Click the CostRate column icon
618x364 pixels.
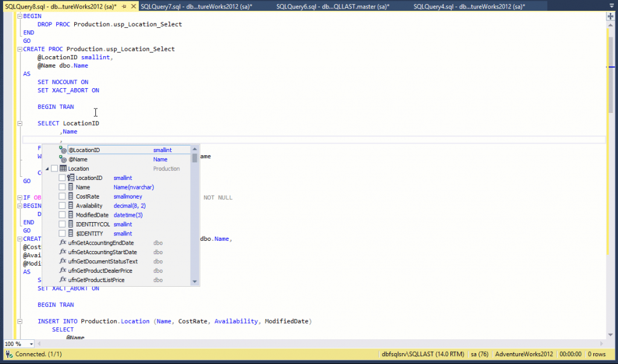(71, 196)
